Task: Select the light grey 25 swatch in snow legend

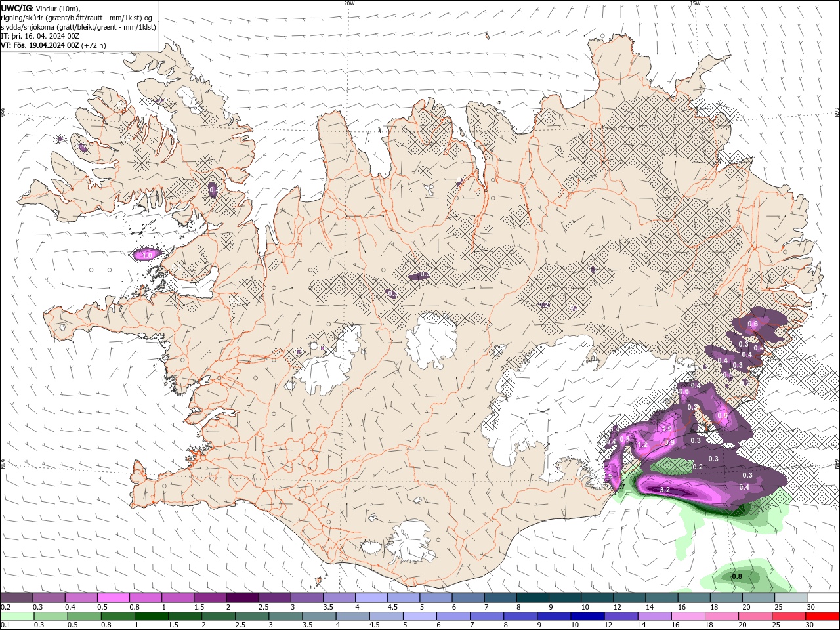Action: click(791, 598)
